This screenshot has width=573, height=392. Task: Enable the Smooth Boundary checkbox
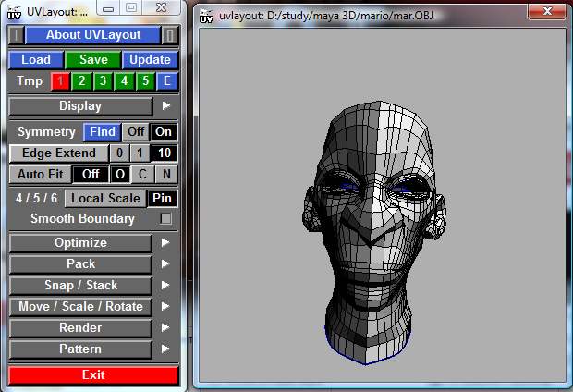(x=166, y=219)
